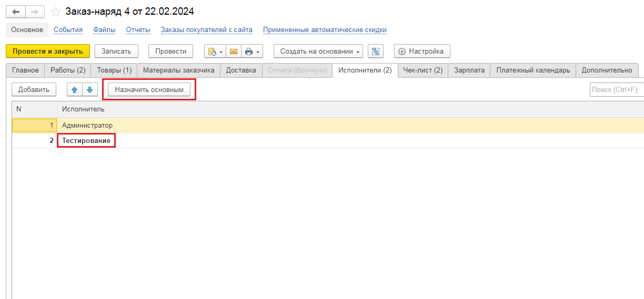The width and height of the screenshot is (644, 299).
Task: Switch to the Чек-лист (2) tab
Action: click(422, 70)
